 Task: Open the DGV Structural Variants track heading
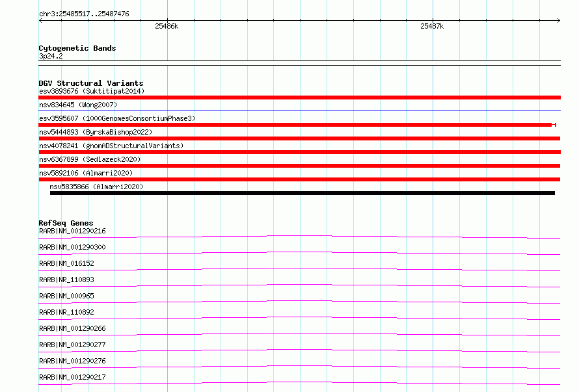(x=91, y=83)
